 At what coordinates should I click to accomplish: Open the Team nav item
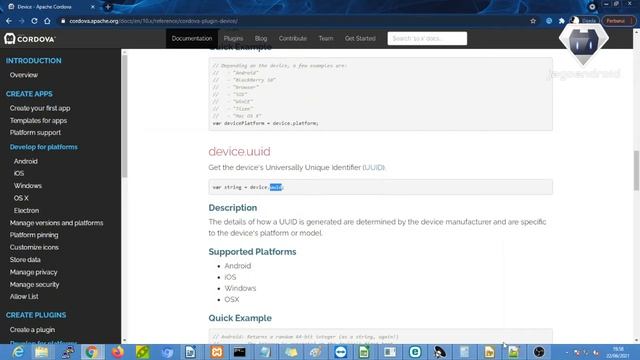(326, 38)
